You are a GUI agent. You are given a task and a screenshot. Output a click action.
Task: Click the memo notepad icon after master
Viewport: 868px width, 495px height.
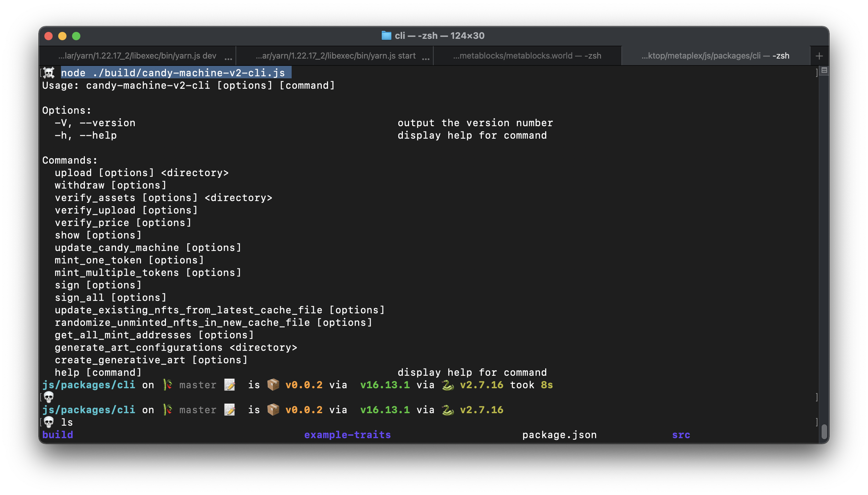coord(230,385)
